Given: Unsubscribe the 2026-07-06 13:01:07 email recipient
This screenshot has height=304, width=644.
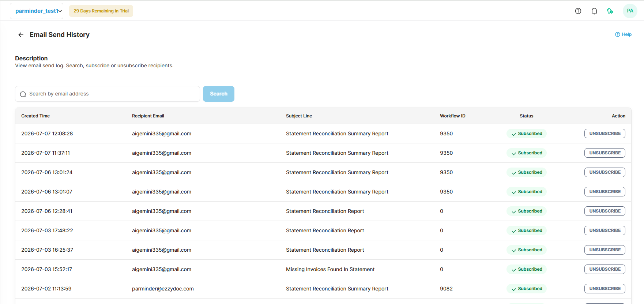Looking at the screenshot, I should (x=605, y=192).
